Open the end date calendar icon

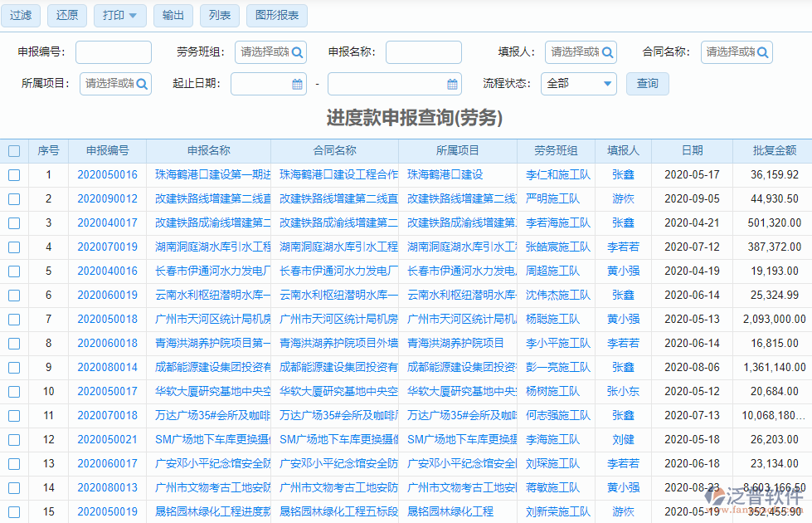tap(452, 83)
